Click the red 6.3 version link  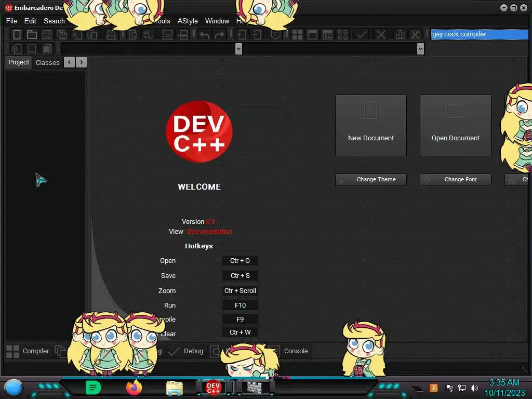[210, 221]
